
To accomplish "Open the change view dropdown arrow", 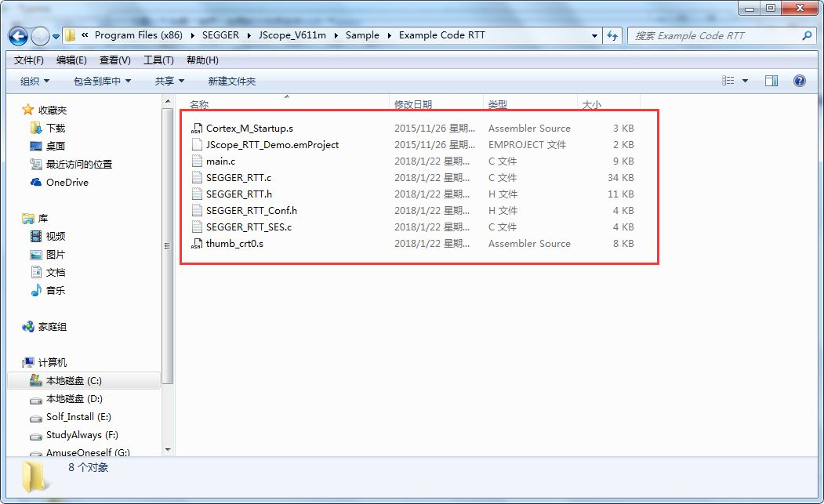I will pos(744,80).
